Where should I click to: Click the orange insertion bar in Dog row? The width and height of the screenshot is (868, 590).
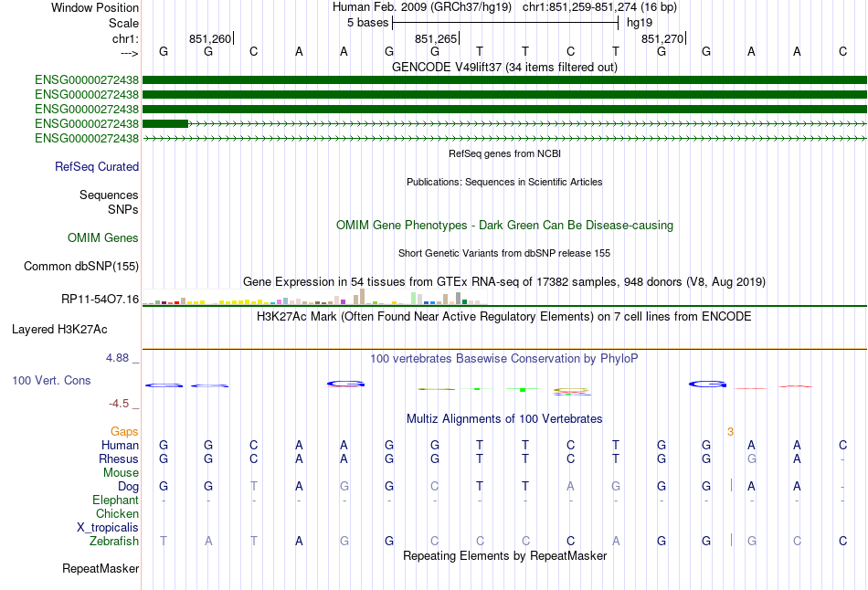[731, 485]
